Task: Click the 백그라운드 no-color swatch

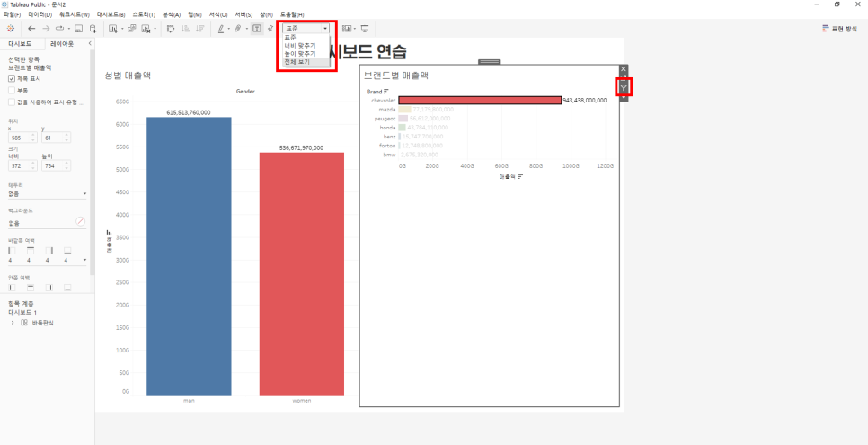Action: (81, 222)
